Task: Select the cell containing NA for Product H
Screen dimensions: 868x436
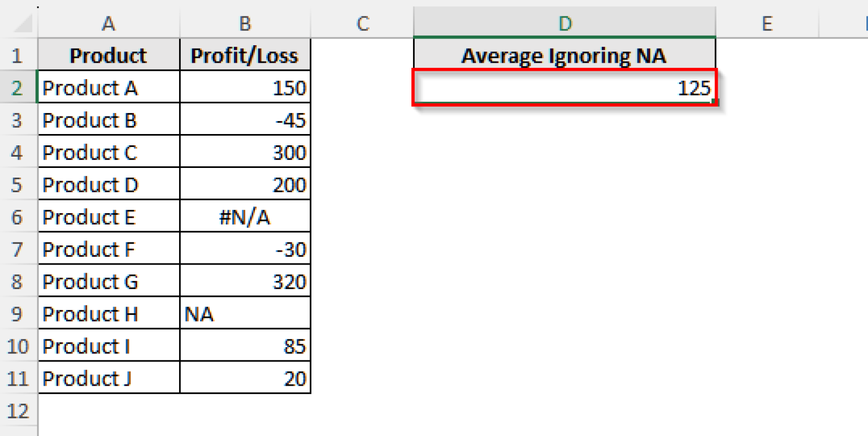Action: click(x=245, y=314)
